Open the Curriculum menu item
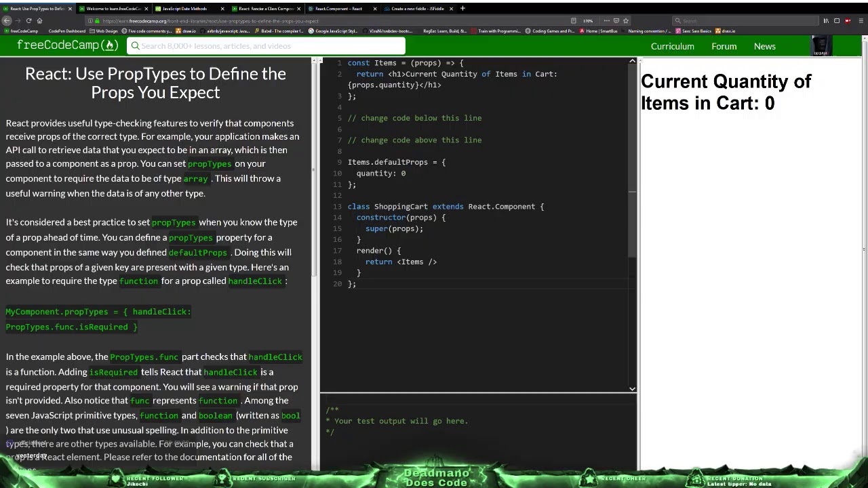868x488 pixels. pyautogui.click(x=672, y=46)
